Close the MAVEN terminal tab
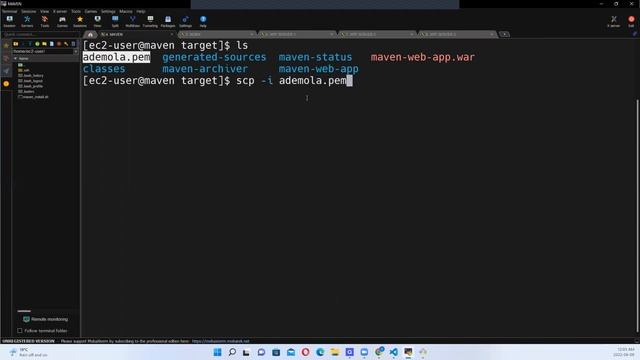 click(172, 34)
